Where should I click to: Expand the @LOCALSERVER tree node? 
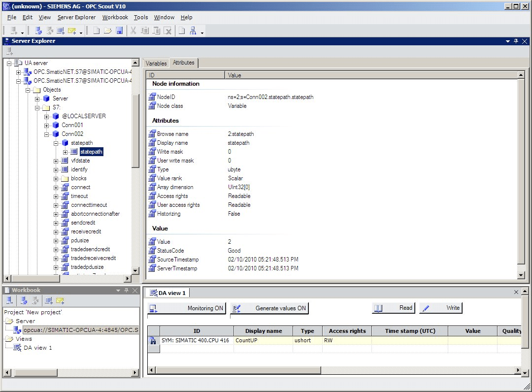click(x=46, y=117)
